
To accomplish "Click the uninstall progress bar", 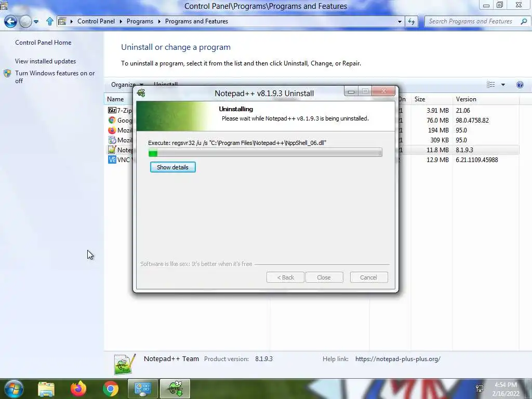I will [x=265, y=153].
